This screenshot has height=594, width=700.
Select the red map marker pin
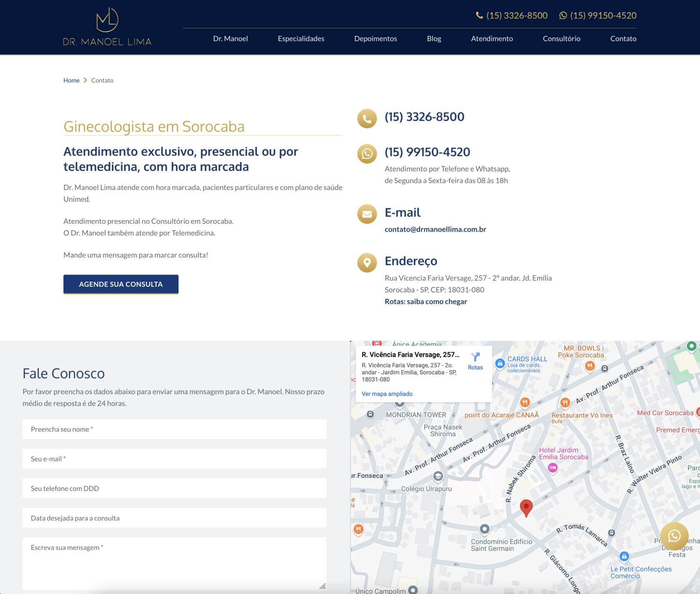click(526, 507)
